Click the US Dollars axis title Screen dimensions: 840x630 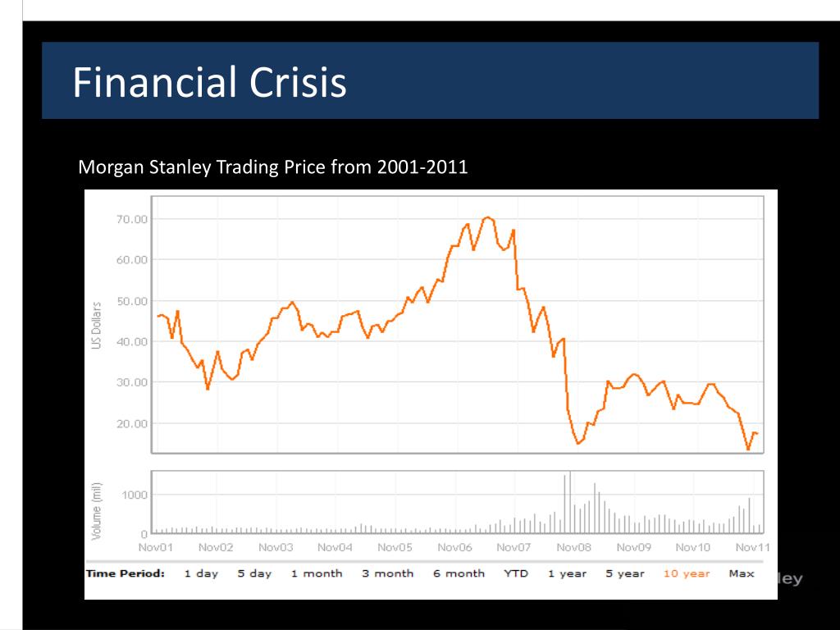point(96,326)
